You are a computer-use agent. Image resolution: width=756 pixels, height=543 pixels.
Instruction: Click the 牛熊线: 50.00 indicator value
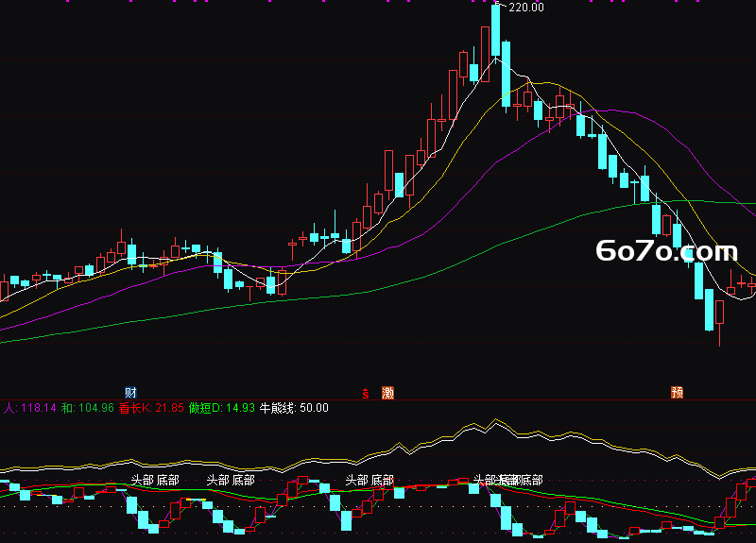point(294,408)
